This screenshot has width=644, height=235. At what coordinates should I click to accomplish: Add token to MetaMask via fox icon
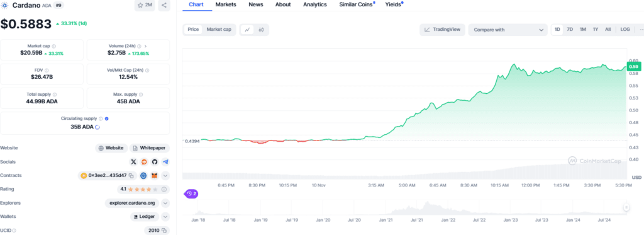(154, 176)
